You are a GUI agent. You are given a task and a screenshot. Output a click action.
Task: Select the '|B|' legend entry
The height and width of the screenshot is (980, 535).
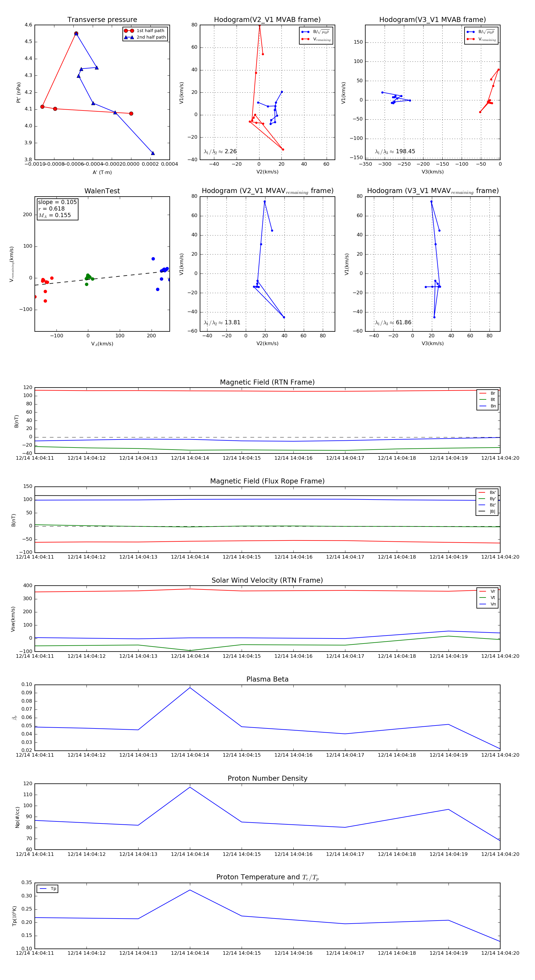click(x=487, y=511)
